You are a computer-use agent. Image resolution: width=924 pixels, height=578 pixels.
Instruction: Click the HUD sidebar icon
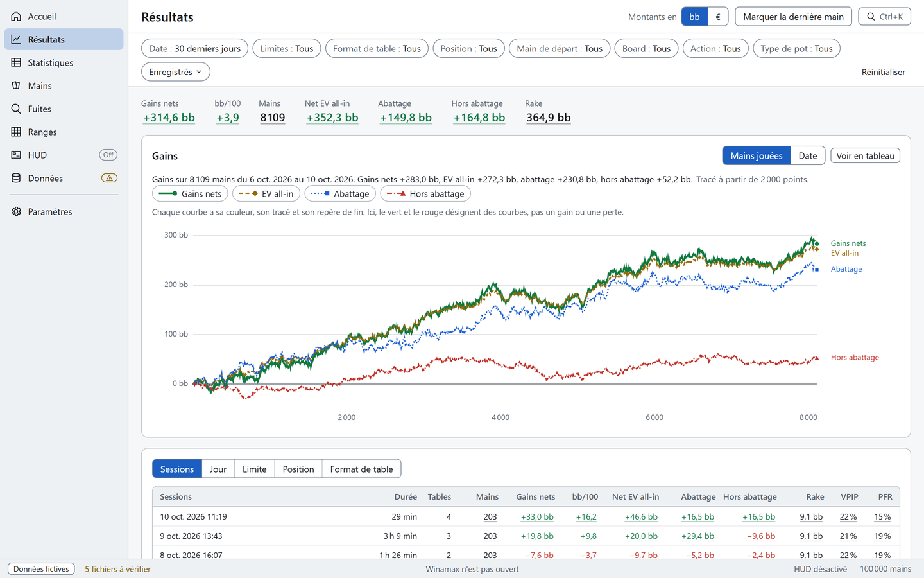coord(16,155)
